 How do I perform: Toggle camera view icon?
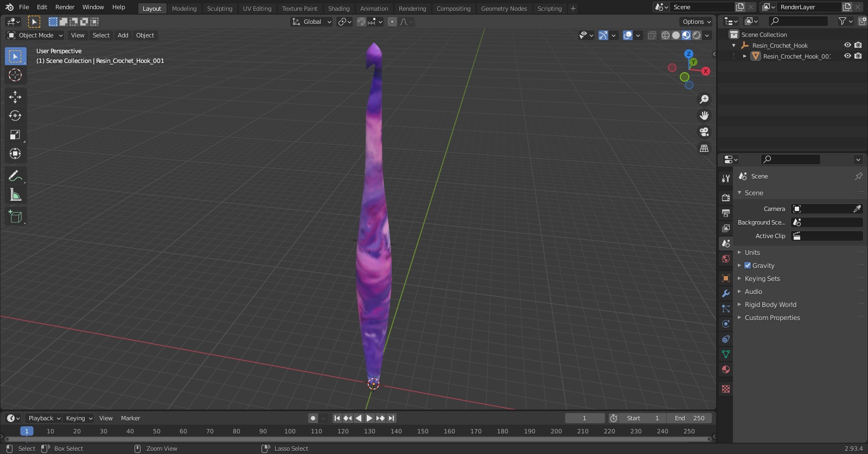point(704,132)
